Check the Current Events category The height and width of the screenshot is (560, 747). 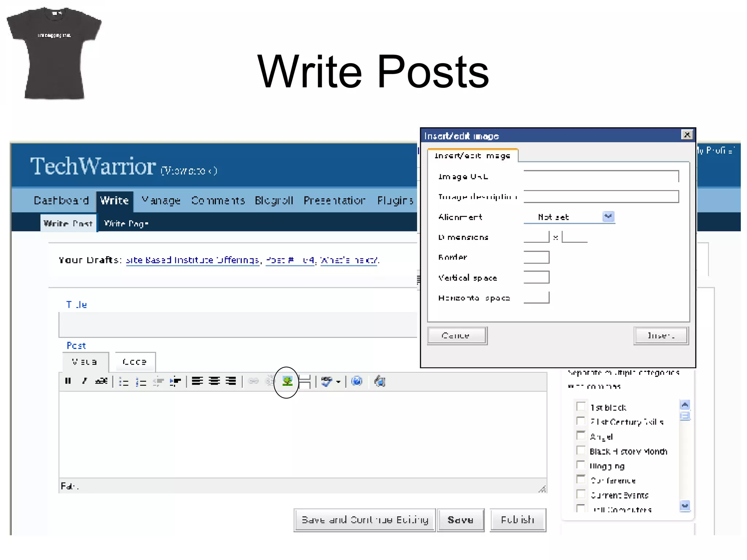pyautogui.click(x=581, y=494)
